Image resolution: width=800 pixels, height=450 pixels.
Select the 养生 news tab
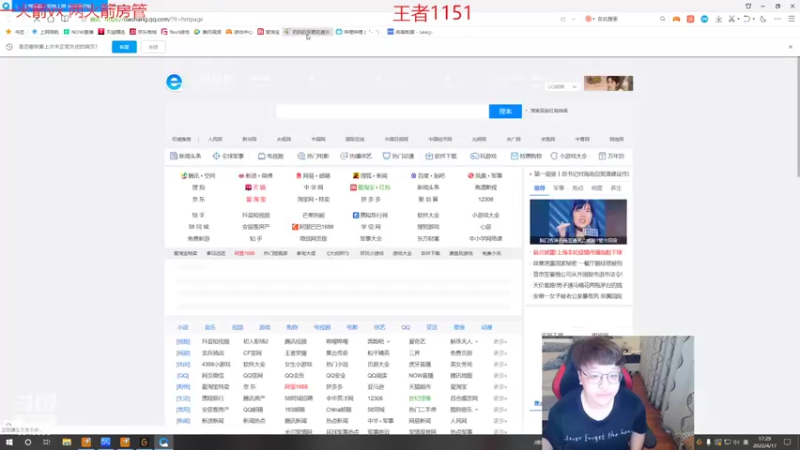coord(616,188)
